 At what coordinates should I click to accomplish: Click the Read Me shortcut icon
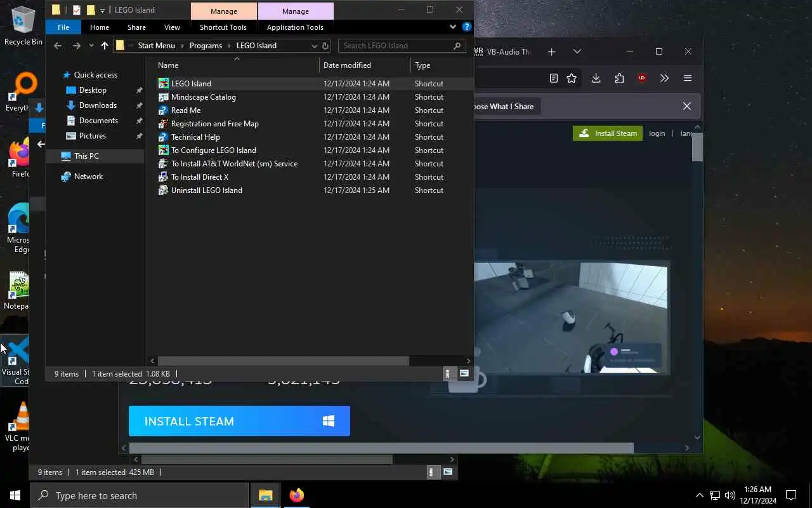pyautogui.click(x=163, y=110)
